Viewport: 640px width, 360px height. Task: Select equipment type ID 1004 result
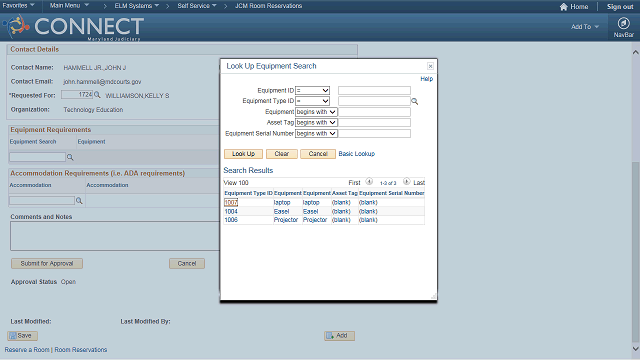pyautogui.click(x=231, y=211)
